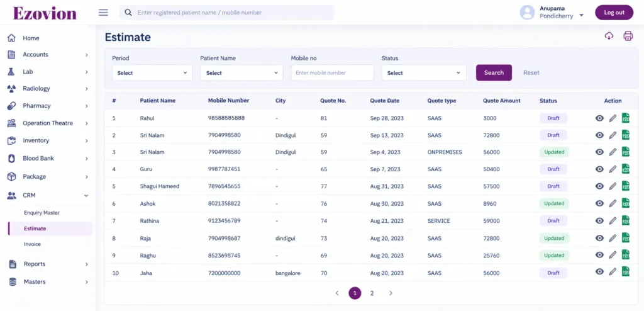The image size is (644, 311).
Task: Expand the Reports menu chevron
Action: (87, 264)
